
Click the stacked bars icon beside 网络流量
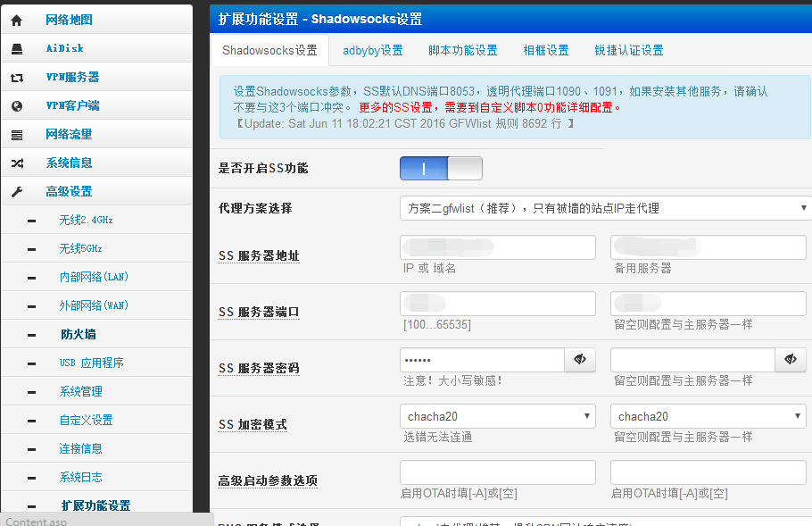pos(17,135)
